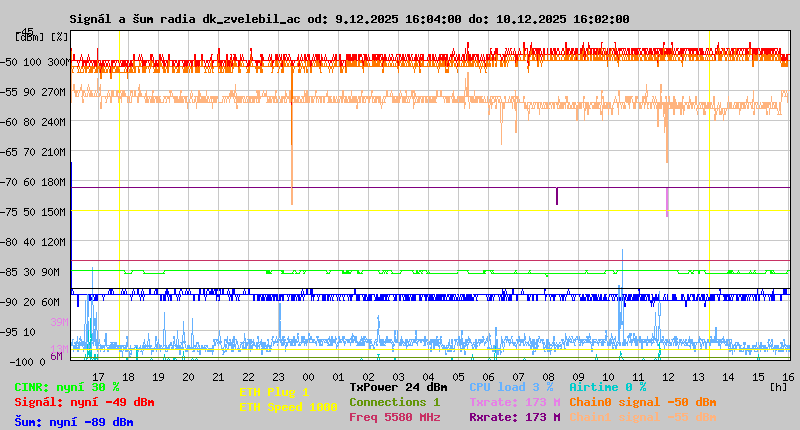Click hour label '08' on time axis
Viewport: 800px width, 430px height.
coord(548,377)
